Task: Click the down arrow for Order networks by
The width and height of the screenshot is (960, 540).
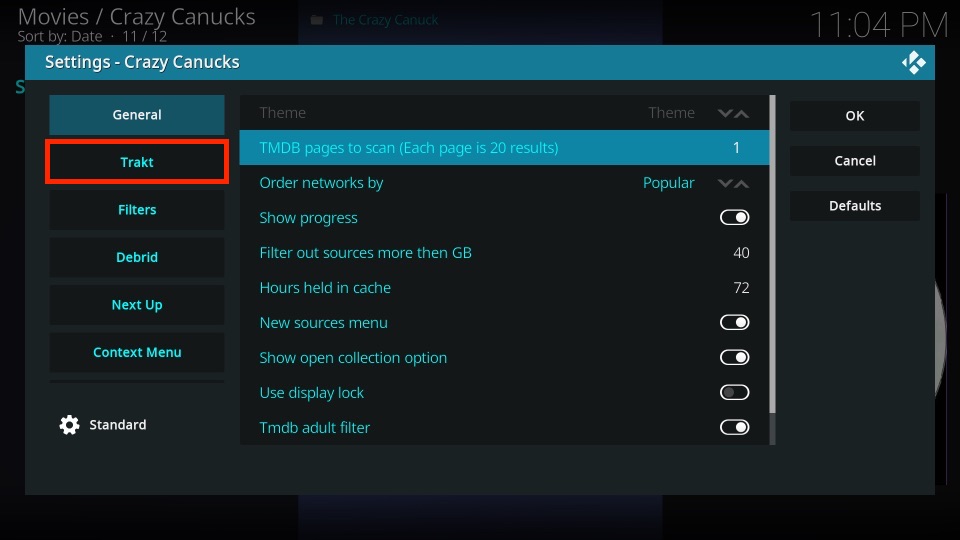Action: click(x=725, y=183)
